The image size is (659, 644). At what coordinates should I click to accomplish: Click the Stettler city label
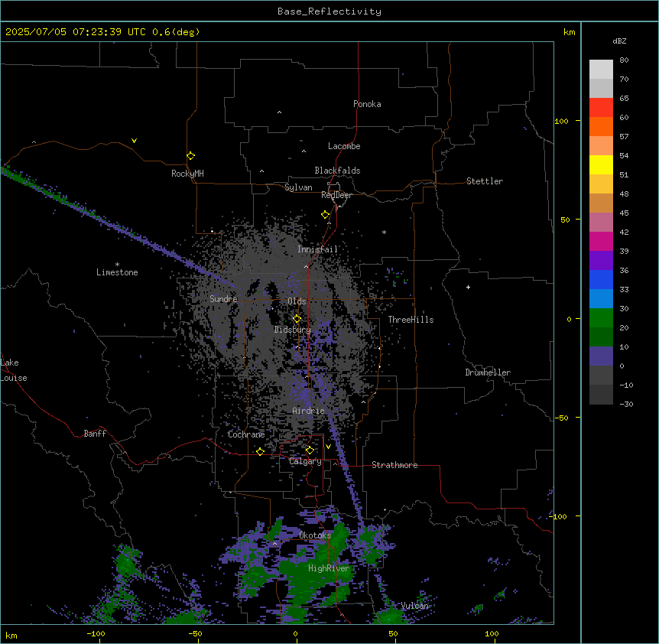pyautogui.click(x=485, y=181)
